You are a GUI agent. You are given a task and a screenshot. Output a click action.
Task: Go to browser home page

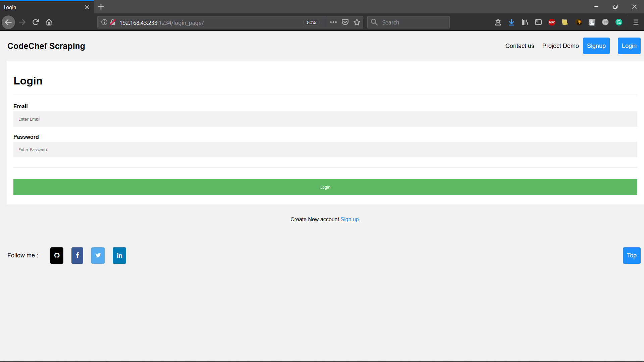(x=49, y=22)
